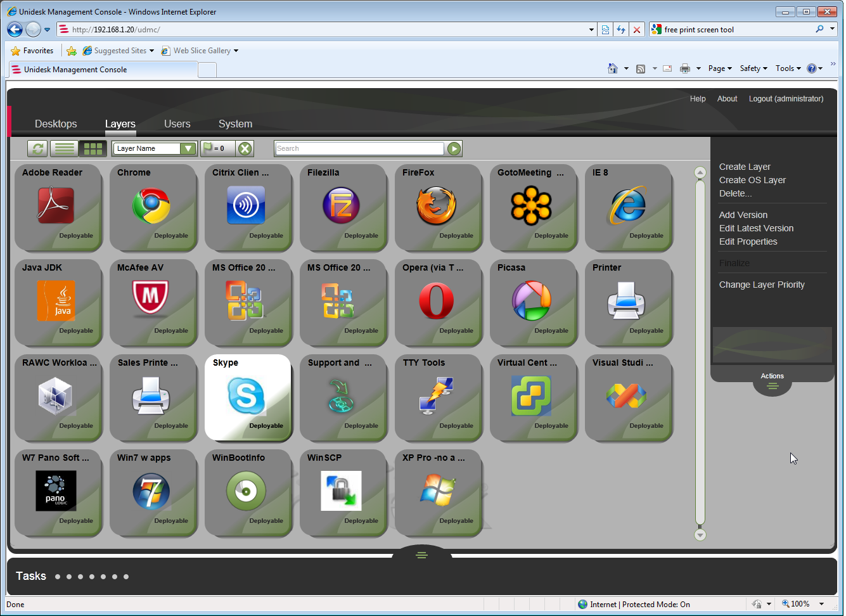The height and width of the screenshot is (616, 846).
Task: Select the Chrome layer icon
Action: coord(151,205)
